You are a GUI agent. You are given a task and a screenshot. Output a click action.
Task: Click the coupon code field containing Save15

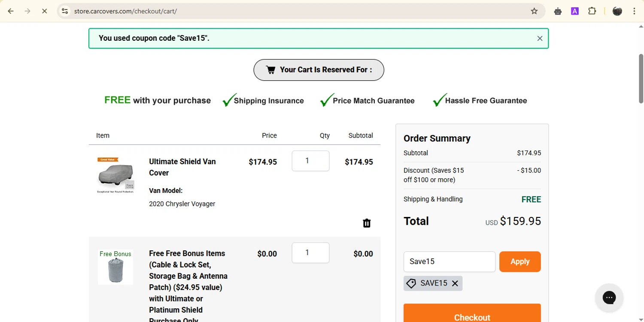(x=449, y=262)
